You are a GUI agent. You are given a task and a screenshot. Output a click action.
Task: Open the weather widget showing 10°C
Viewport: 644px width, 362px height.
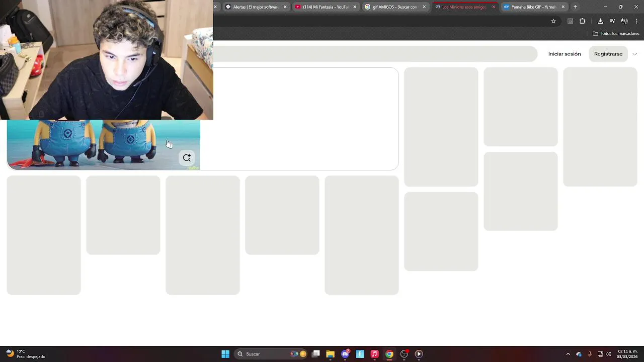25,354
